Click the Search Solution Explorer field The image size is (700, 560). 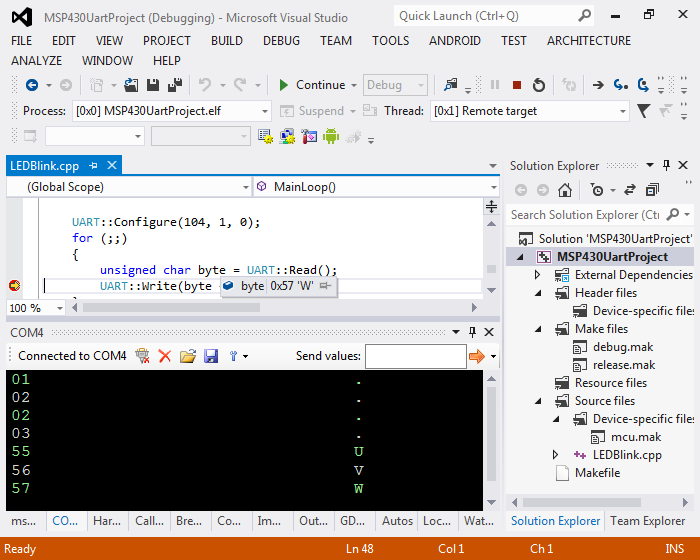(x=587, y=215)
